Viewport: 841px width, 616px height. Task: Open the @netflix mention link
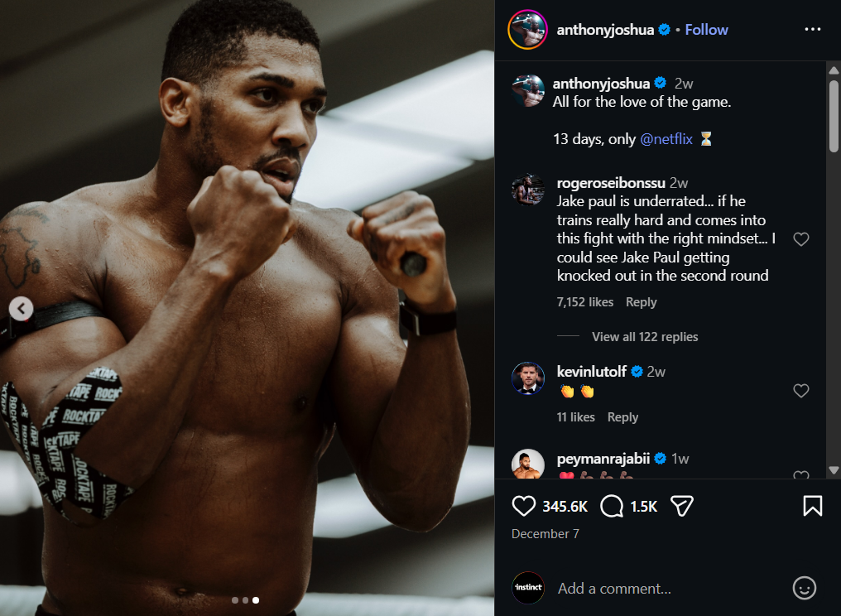coord(666,139)
